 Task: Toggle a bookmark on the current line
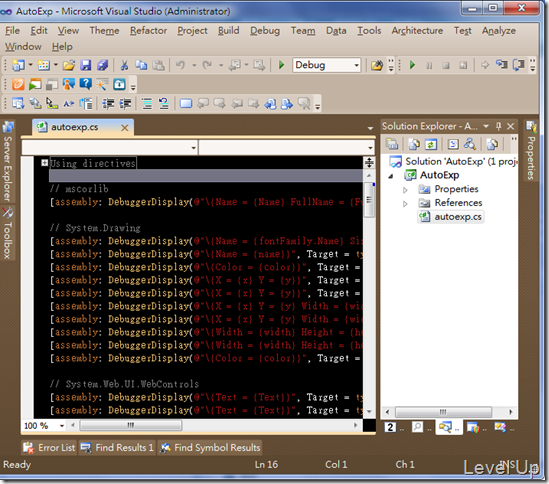186,104
